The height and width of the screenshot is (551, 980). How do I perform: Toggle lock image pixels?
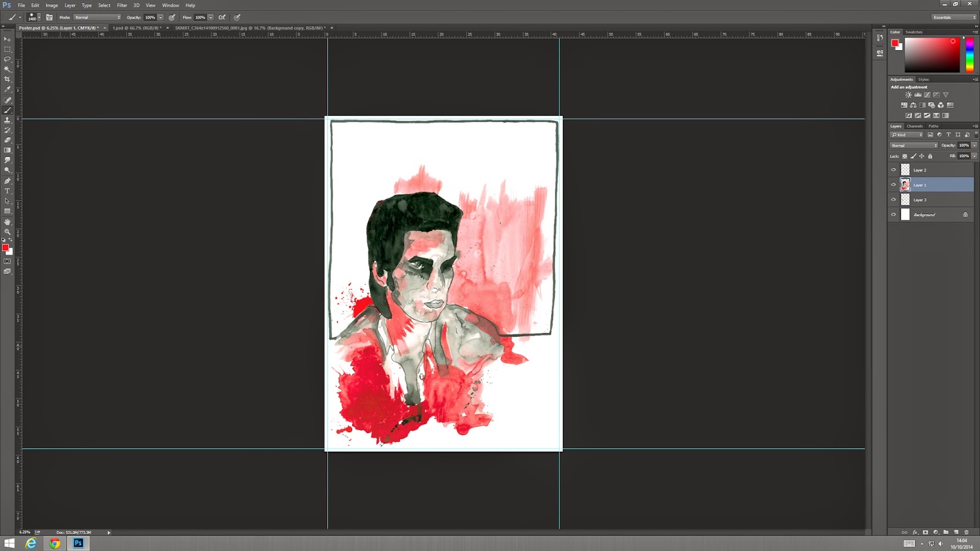913,156
